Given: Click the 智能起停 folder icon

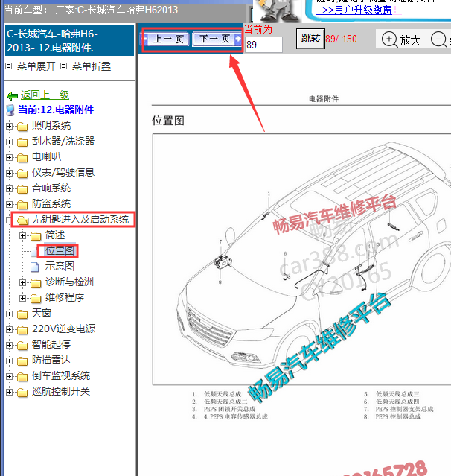Looking at the screenshot, I should 22,345.
